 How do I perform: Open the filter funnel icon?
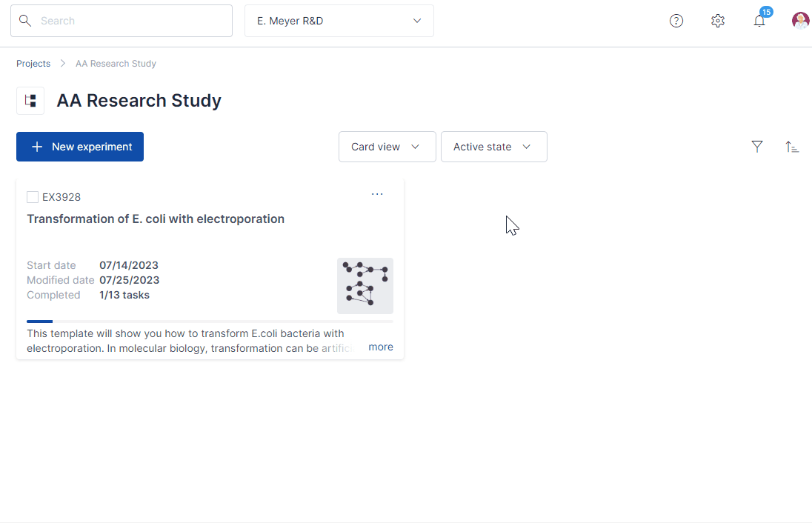coord(757,147)
